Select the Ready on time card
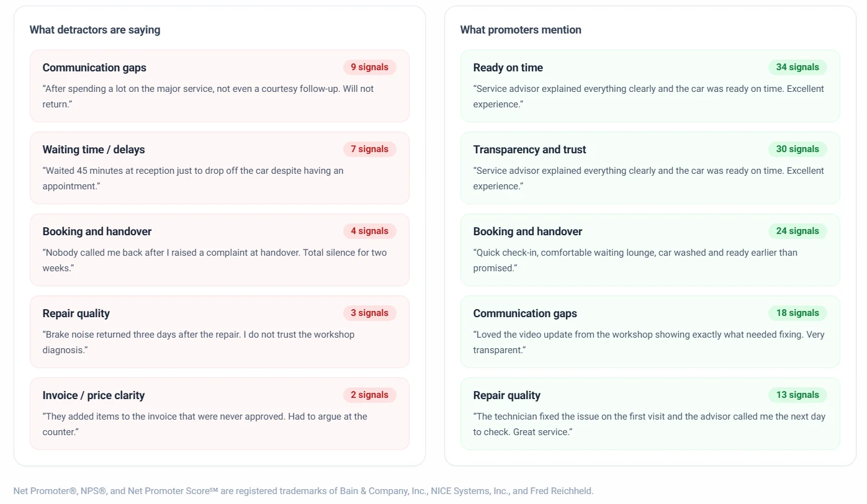The image size is (867, 504). (x=650, y=86)
